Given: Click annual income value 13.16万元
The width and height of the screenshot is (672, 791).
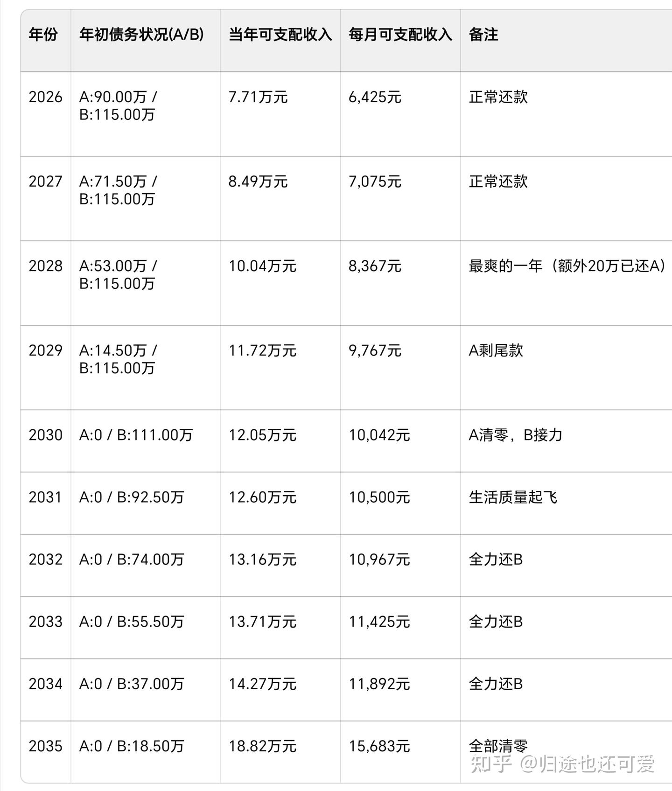Looking at the screenshot, I should 262,559.
